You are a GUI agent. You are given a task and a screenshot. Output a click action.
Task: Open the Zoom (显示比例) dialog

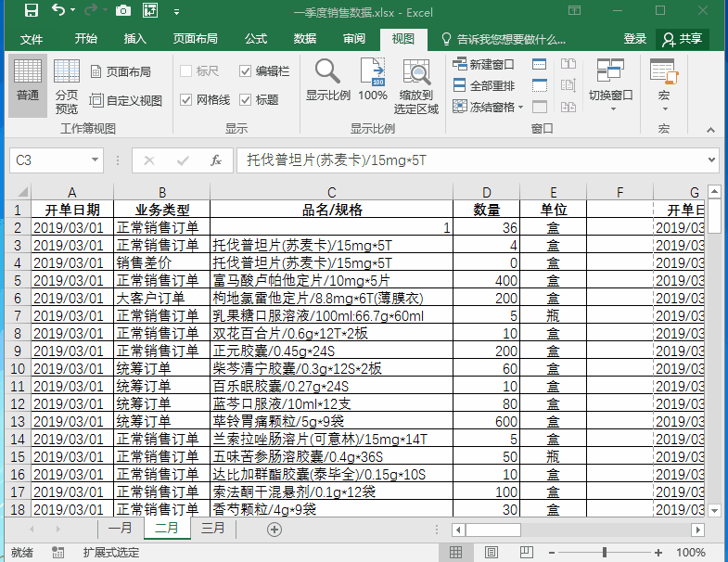click(x=327, y=82)
